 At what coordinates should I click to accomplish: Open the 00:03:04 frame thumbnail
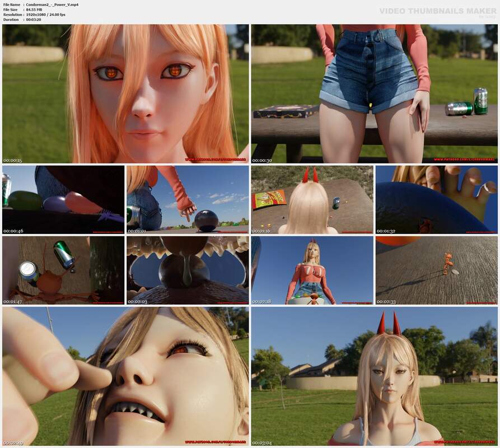(375, 376)
